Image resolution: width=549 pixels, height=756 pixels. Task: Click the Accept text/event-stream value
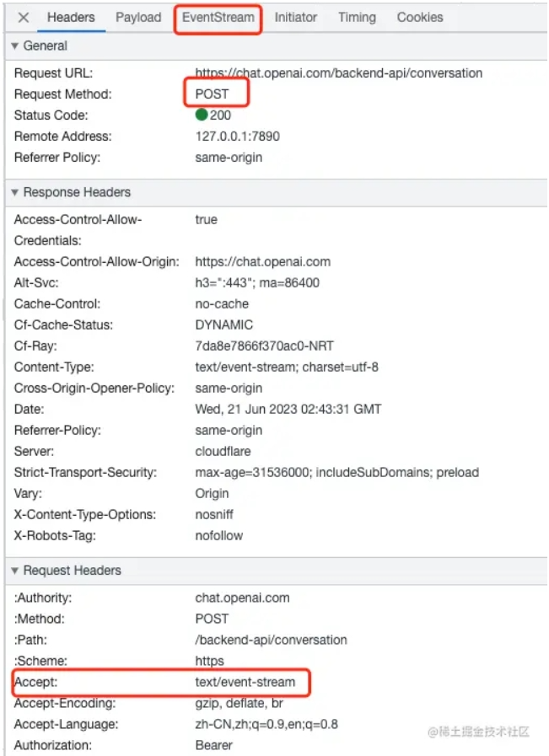pos(245,682)
